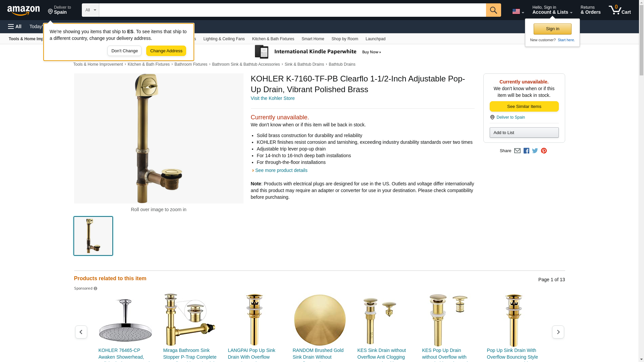Screen dimensions: 644x362
Task: Click the search magnifier button
Action: click(x=493, y=10)
